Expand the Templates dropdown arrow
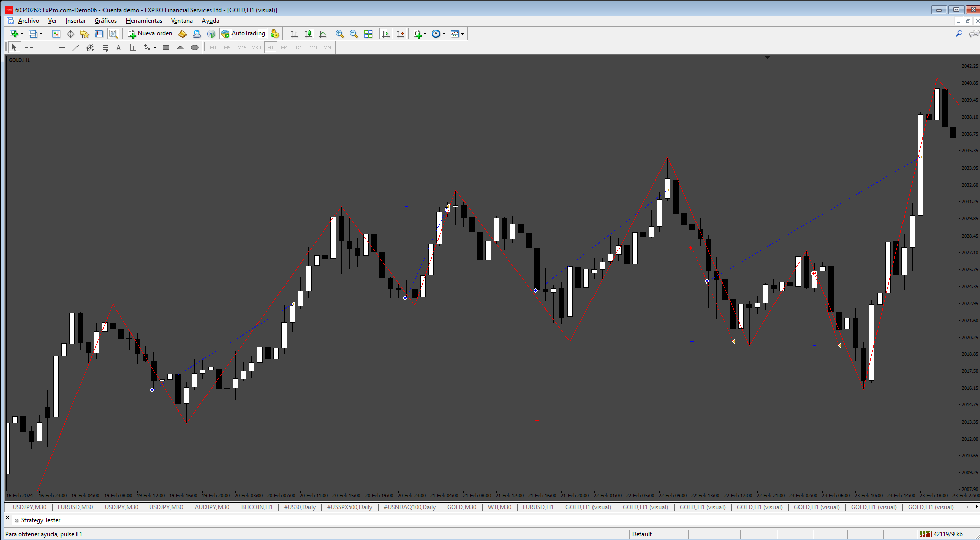 (463, 34)
